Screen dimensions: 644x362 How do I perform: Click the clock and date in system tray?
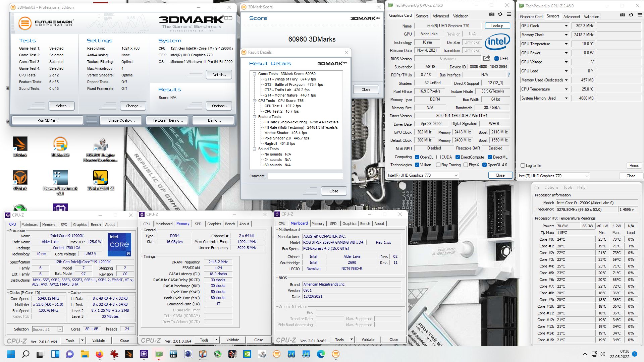pos(620,354)
